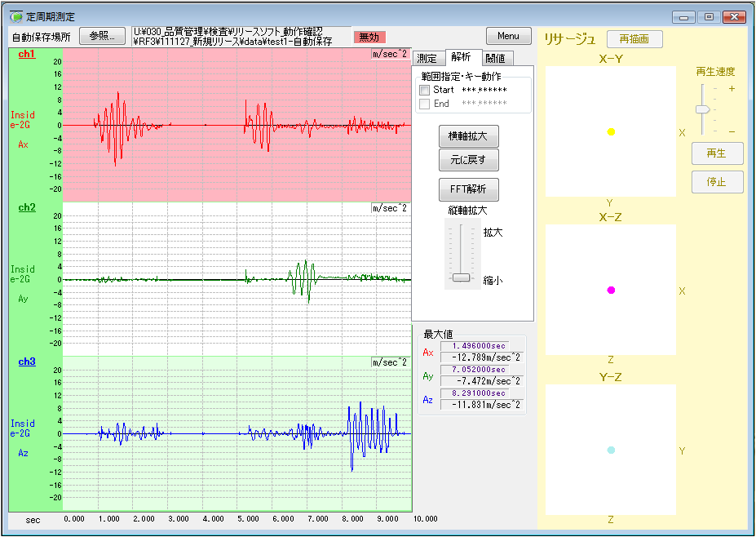Click the ch1 m/sec^2 unit label
Viewport: 756px width, 537px height.
391,54
